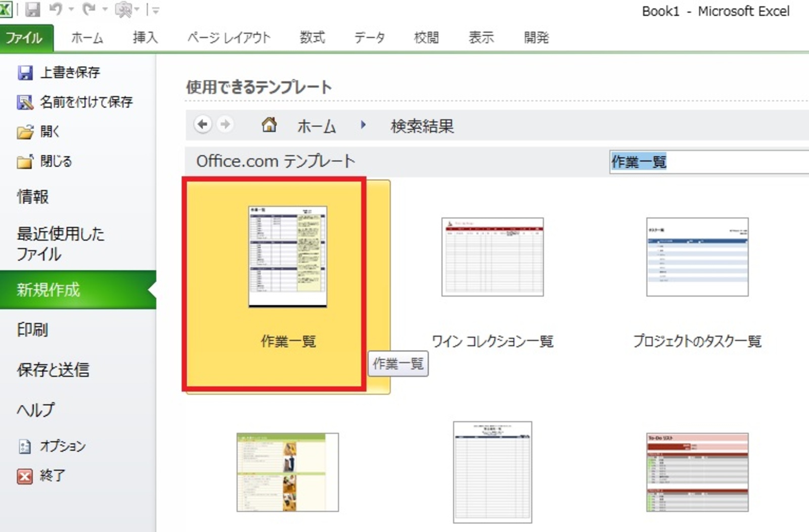Go back using the template navigation back arrow
The height and width of the screenshot is (532, 809).
point(203,124)
